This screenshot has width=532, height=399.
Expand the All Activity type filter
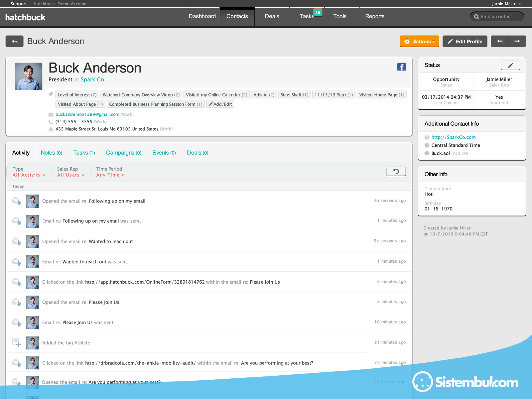click(x=29, y=175)
